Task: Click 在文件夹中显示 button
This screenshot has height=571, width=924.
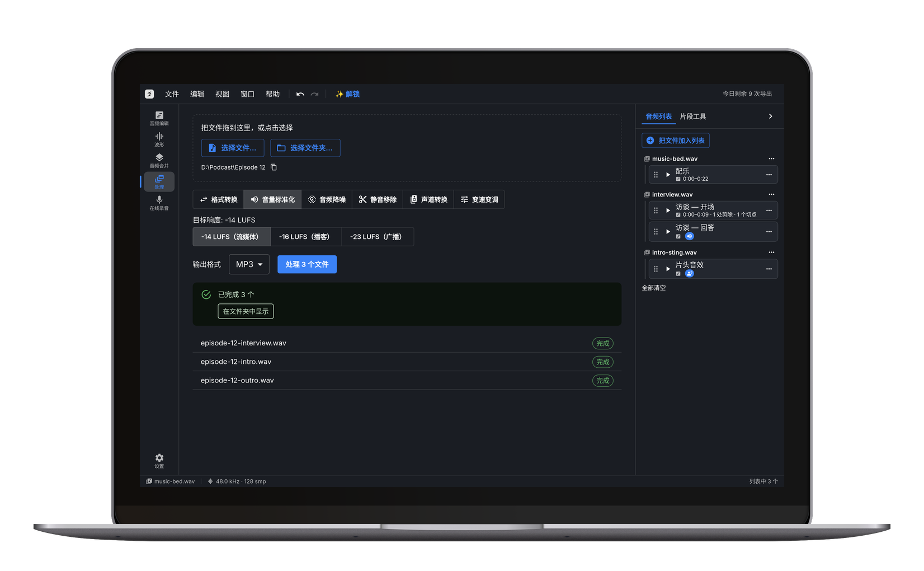Action: pos(246,311)
